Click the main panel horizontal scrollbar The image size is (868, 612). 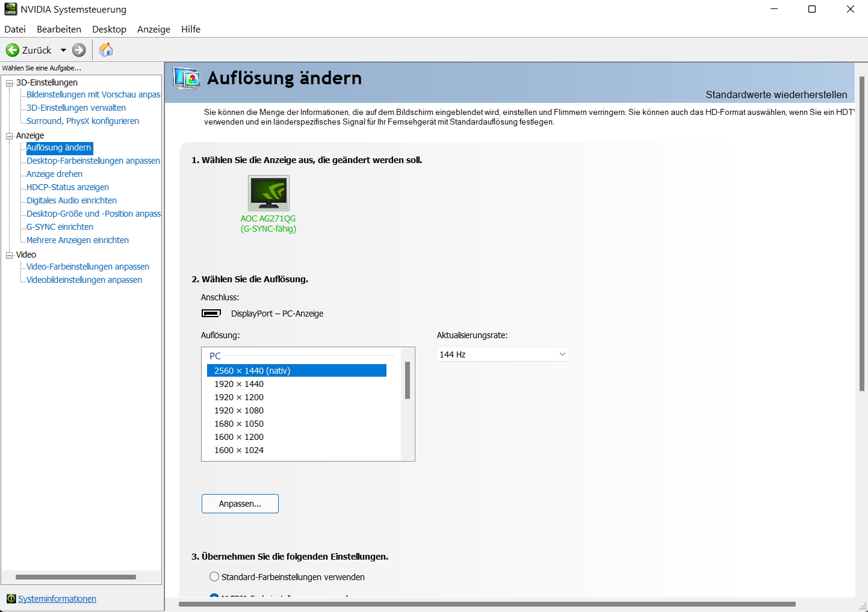click(487, 604)
